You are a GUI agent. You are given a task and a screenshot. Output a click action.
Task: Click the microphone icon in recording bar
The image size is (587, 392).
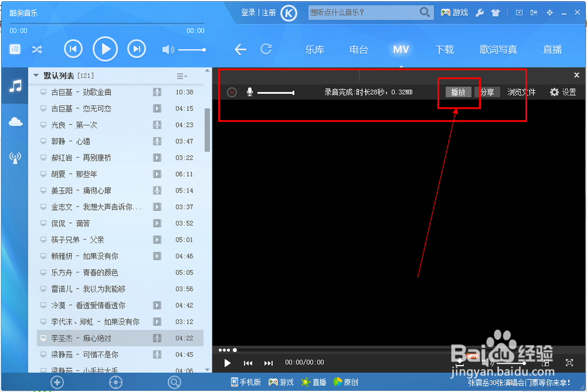(249, 92)
